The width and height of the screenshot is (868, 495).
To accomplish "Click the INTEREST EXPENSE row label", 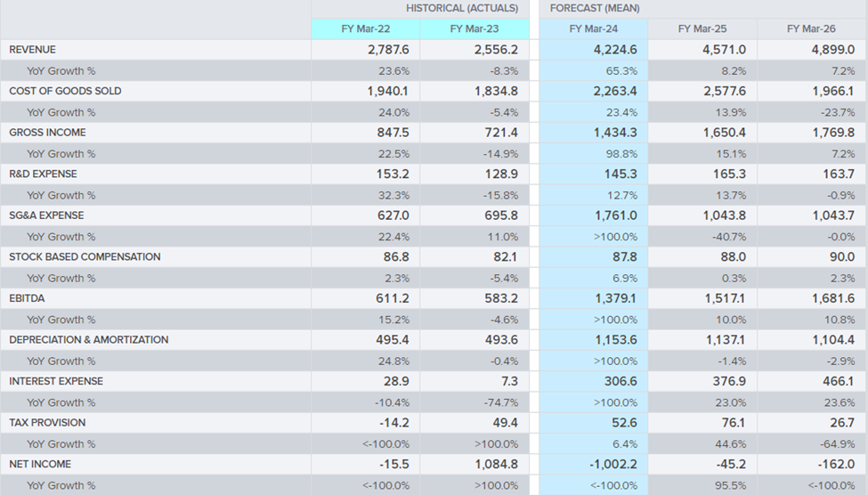I will (56, 381).
